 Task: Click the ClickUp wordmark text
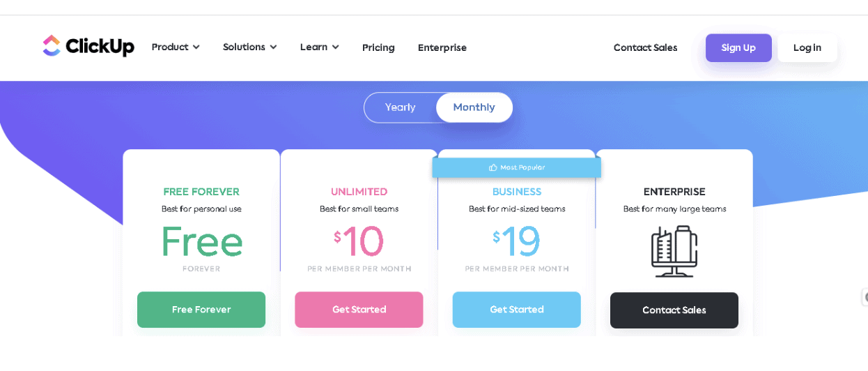[x=100, y=47]
